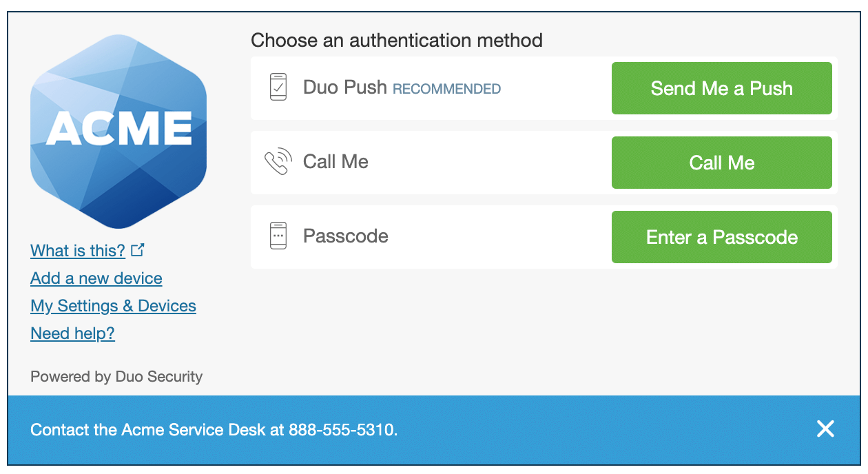
Task: Click Enter a Passcode
Action: 721,236
